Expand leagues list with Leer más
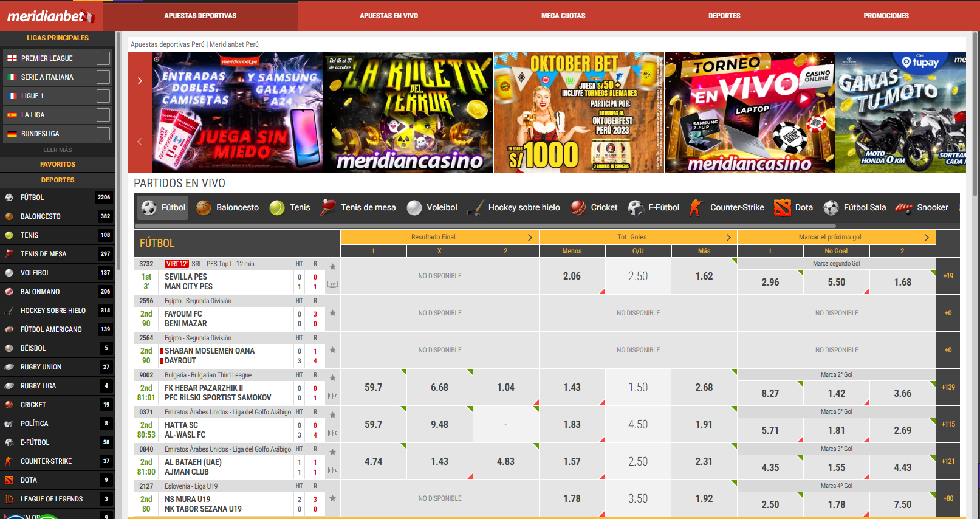Viewport: 980px width, 519px height. 58,150
